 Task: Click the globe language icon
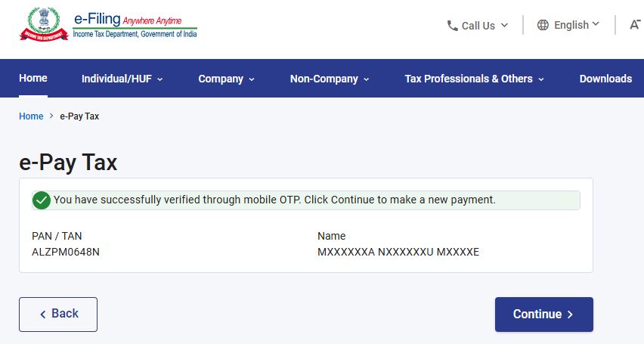pos(543,25)
